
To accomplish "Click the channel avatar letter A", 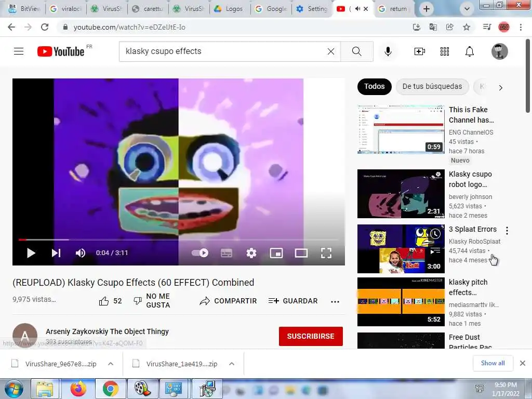I will click(25, 336).
